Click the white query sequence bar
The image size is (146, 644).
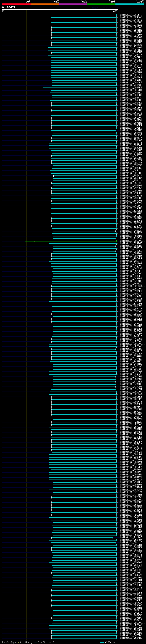point(60,9)
